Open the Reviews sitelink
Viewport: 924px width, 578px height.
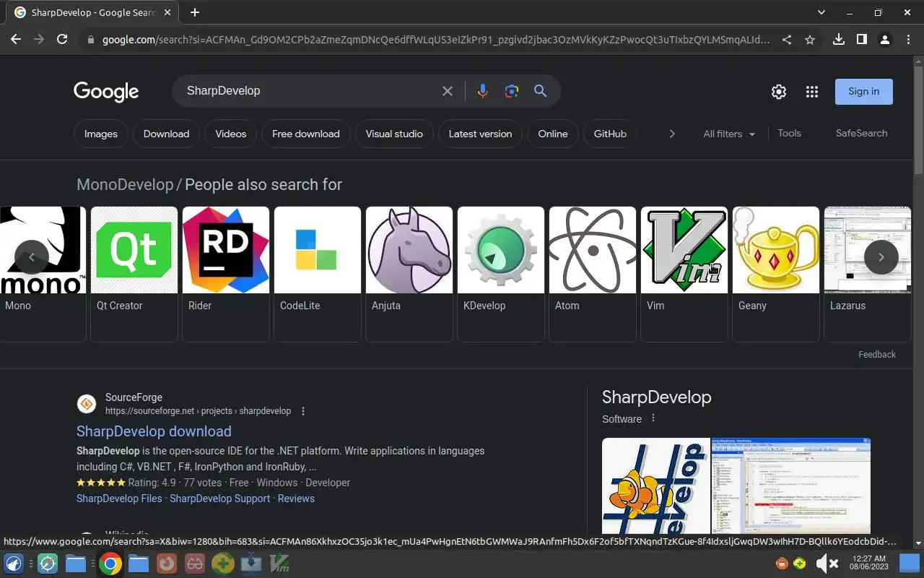pos(296,499)
